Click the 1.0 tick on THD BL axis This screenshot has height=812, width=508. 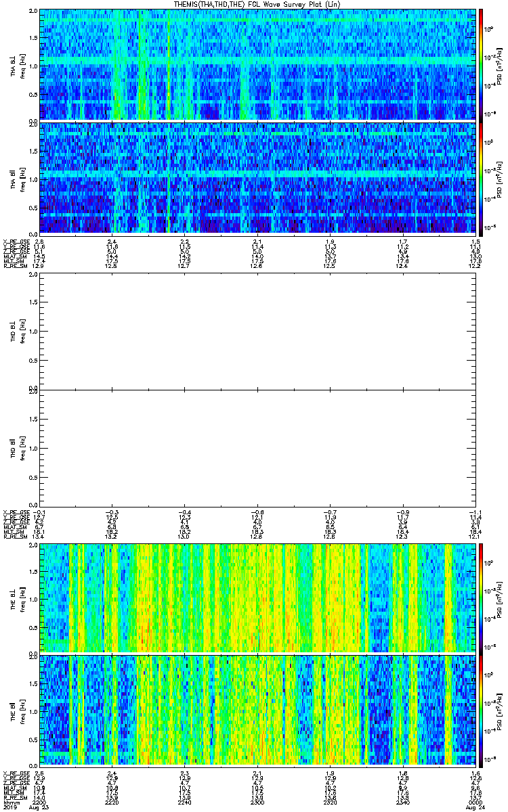point(33,331)
